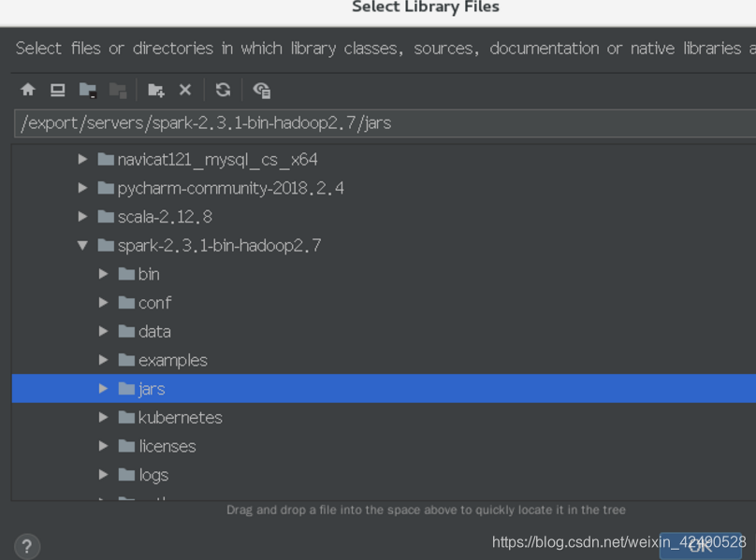Select the scala-2.12.8 row
The image size is (756, 560).
pyautogui.click(x=384, y=216)
